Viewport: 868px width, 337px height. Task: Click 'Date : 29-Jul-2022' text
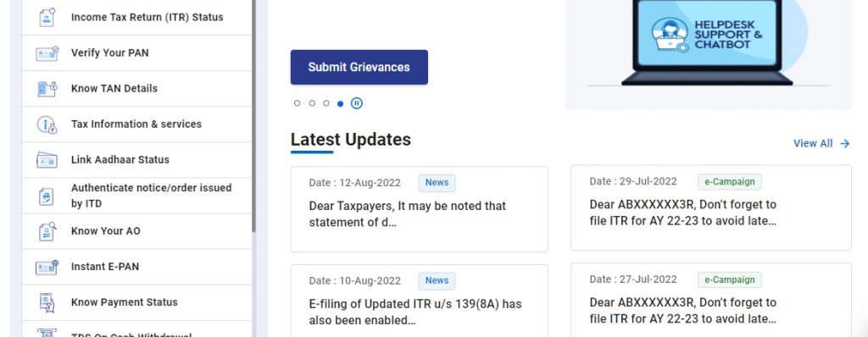(x=633, y=181)
